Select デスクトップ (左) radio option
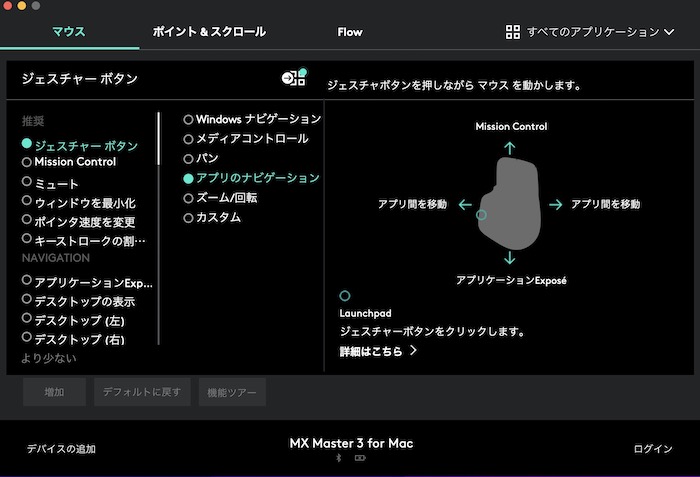Screen dimensions: 700x477 [x=27, y=318]
